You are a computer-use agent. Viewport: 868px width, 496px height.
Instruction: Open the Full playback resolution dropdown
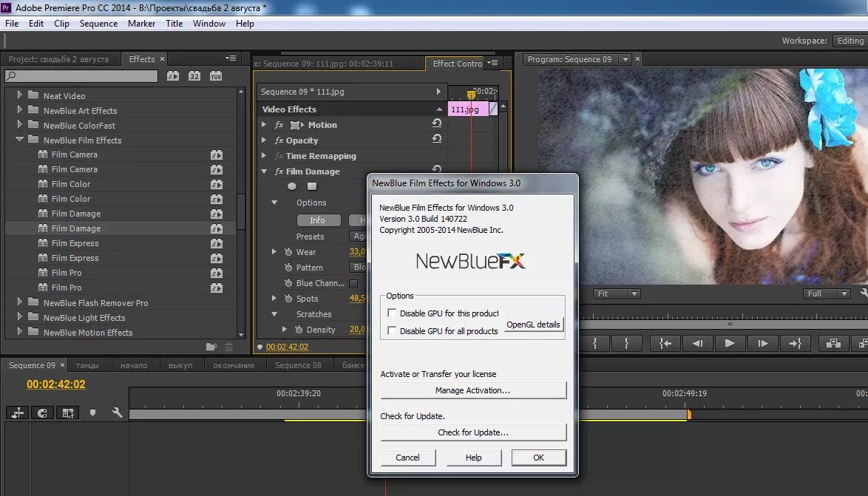coord(827,294)
